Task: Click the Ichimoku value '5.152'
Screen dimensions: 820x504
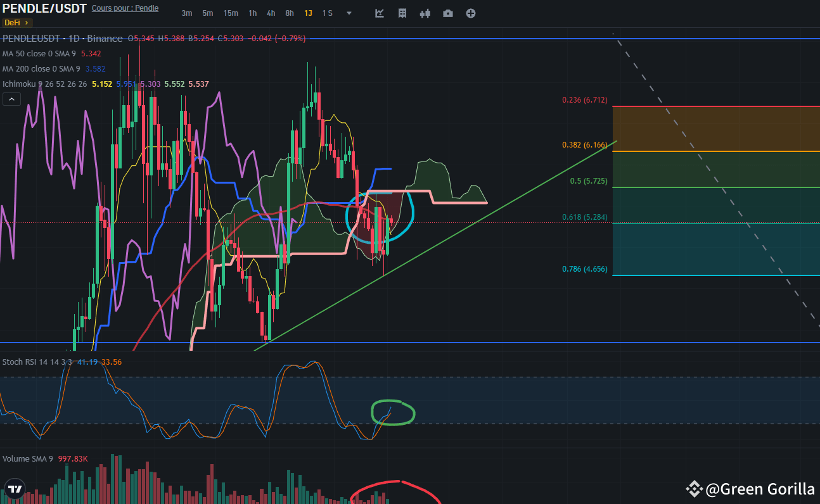Action: (x=103, y=84)
